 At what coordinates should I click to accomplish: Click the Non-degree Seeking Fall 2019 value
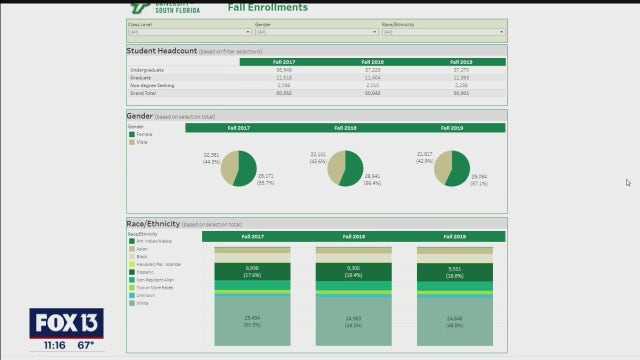(461, 86)
